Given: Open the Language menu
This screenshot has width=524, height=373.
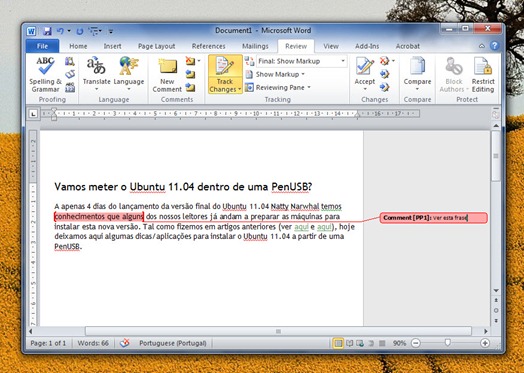Looking at the screenshot, I should point(129,74).
